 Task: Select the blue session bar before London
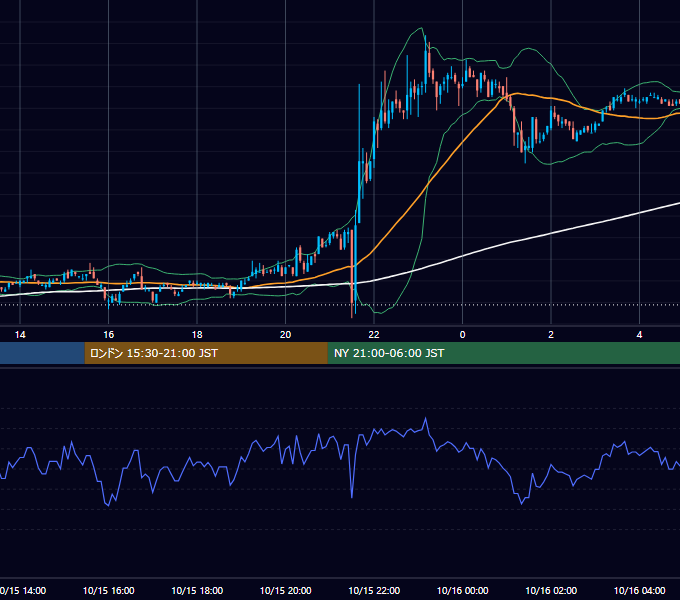pyautogui.click(x=42, y=353)
